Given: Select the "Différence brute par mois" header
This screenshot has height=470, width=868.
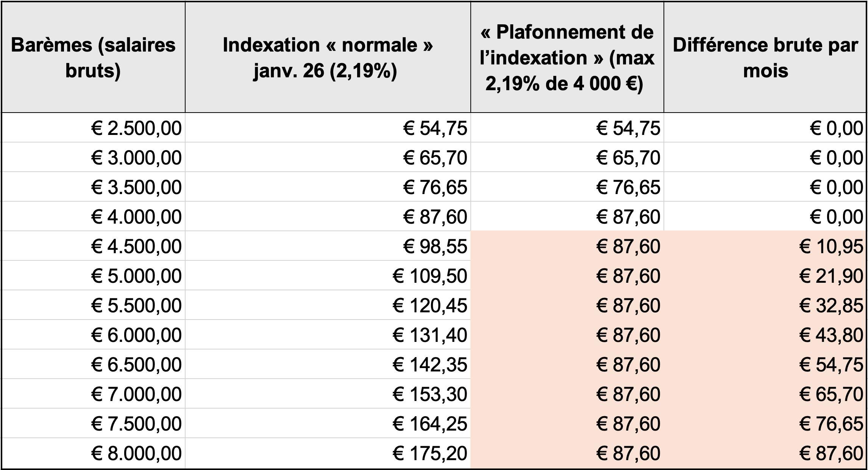Looking at the screenshot, I should click(x=765, y=58).
